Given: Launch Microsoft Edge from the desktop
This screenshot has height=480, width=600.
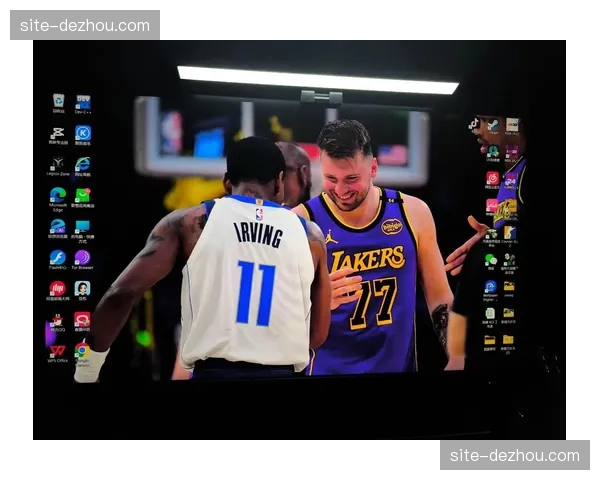Looking at the screenshot, I should pos(58,195).
